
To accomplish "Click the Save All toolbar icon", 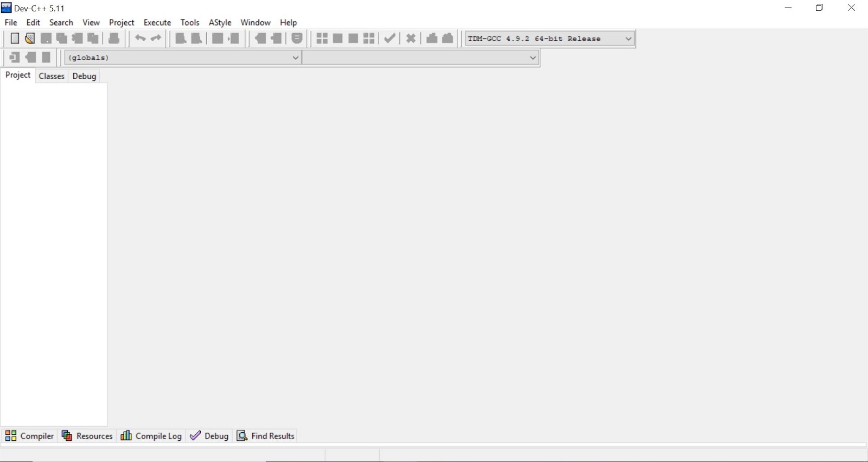I will [x=62, y=38].
